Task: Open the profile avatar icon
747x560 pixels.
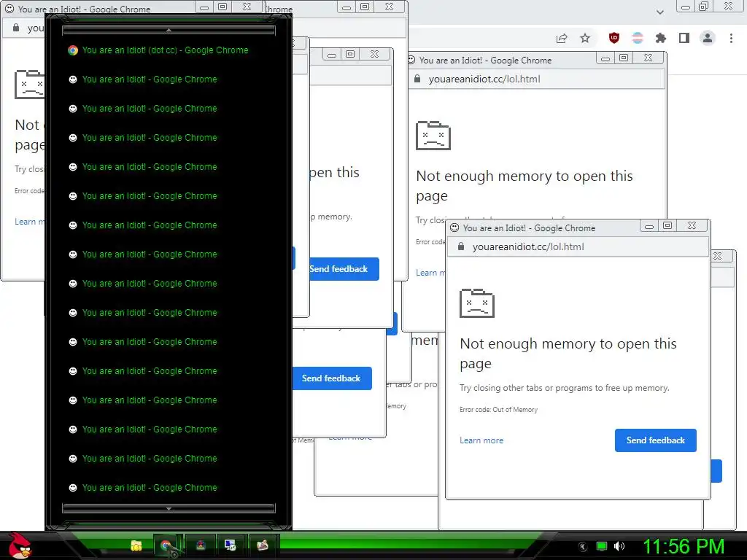Action: [x=708, y=38]
